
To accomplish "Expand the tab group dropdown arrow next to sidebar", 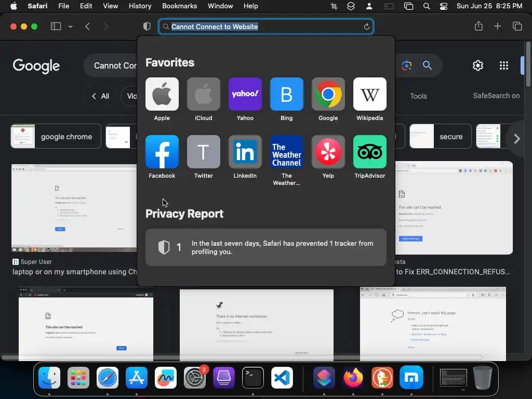I will tap(70, 26).
